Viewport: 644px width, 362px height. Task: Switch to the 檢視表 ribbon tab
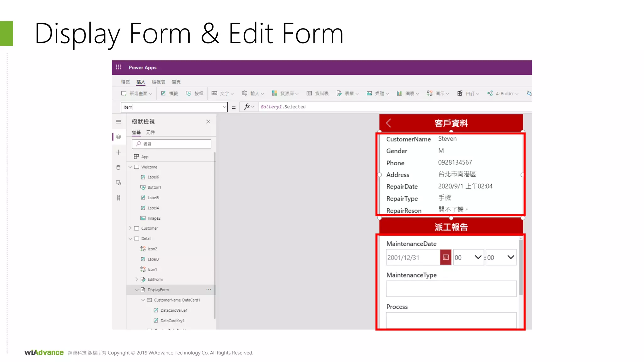158,82
